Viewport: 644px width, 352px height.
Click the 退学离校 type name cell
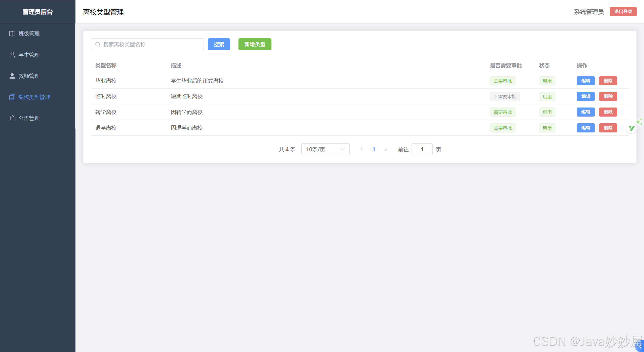(106, 128)
